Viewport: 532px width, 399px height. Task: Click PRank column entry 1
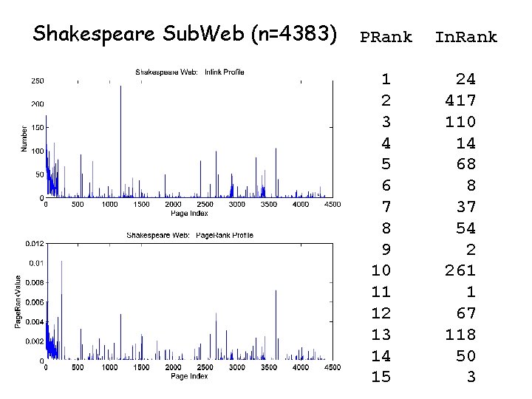point(386,79)
